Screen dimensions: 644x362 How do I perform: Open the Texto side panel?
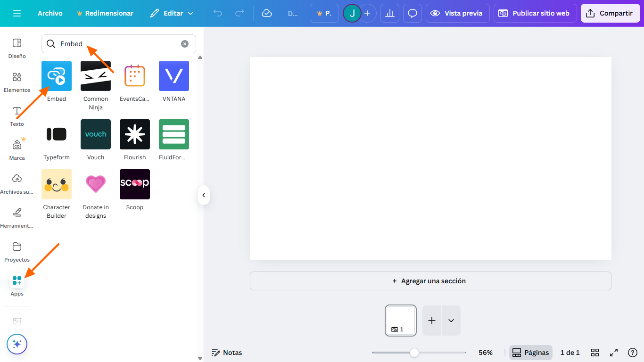[x=17, y=116]
